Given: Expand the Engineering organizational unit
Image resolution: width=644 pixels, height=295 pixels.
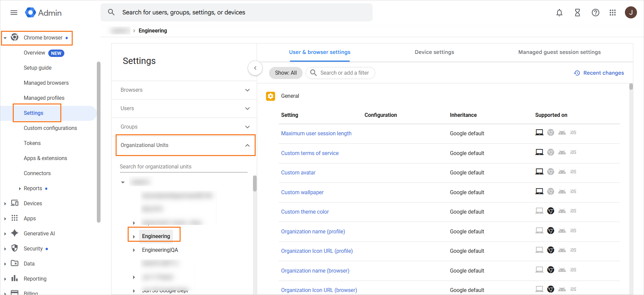Looking at the screenshot, I should pos(134,236).
